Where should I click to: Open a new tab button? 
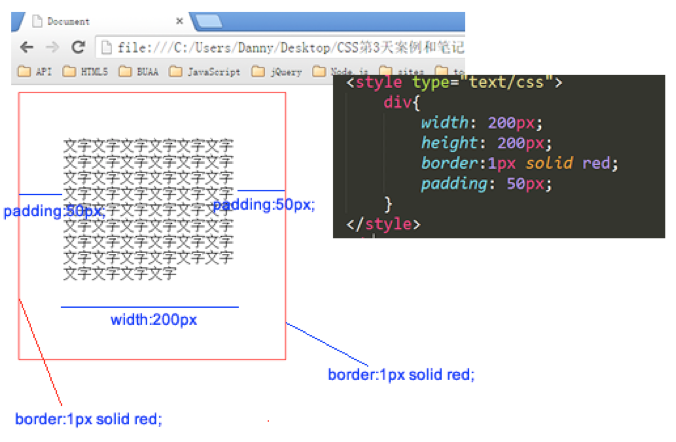tap(210, 21)
